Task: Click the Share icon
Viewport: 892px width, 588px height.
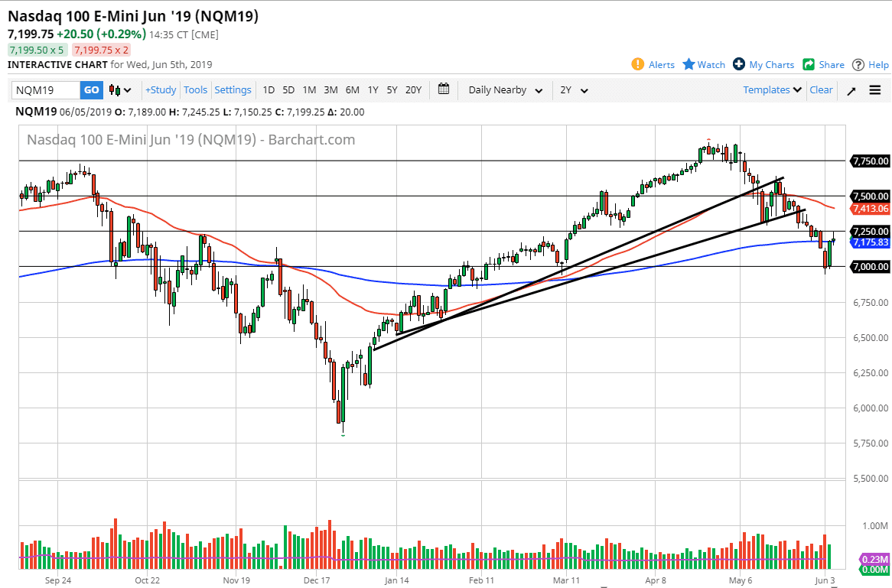Action: coord(809,64)
